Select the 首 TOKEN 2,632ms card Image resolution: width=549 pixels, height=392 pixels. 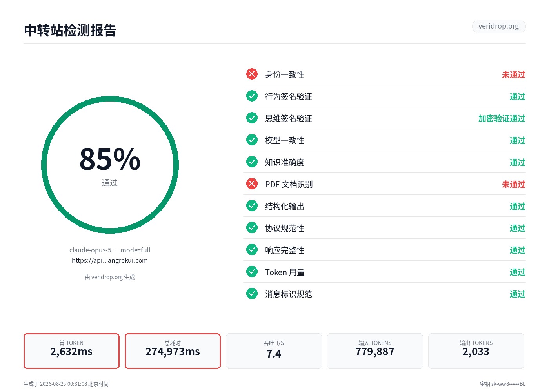[x=71, y=351]
